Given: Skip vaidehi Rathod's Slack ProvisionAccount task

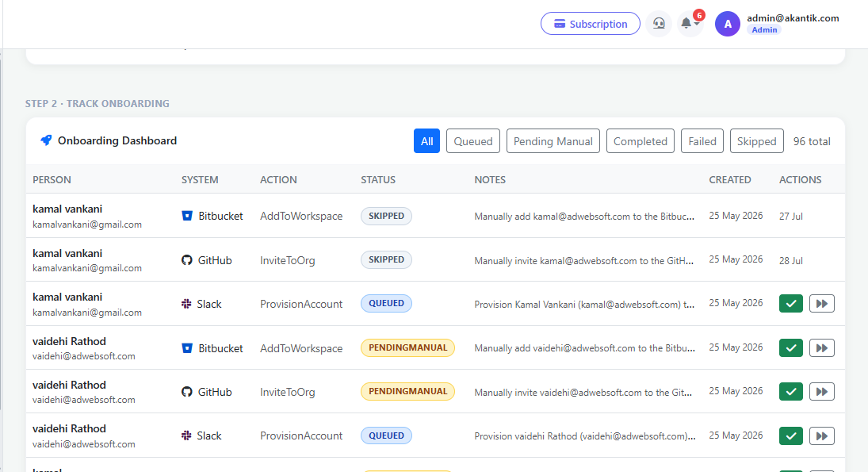Looking at the screenshot, I should coord(822,436).
